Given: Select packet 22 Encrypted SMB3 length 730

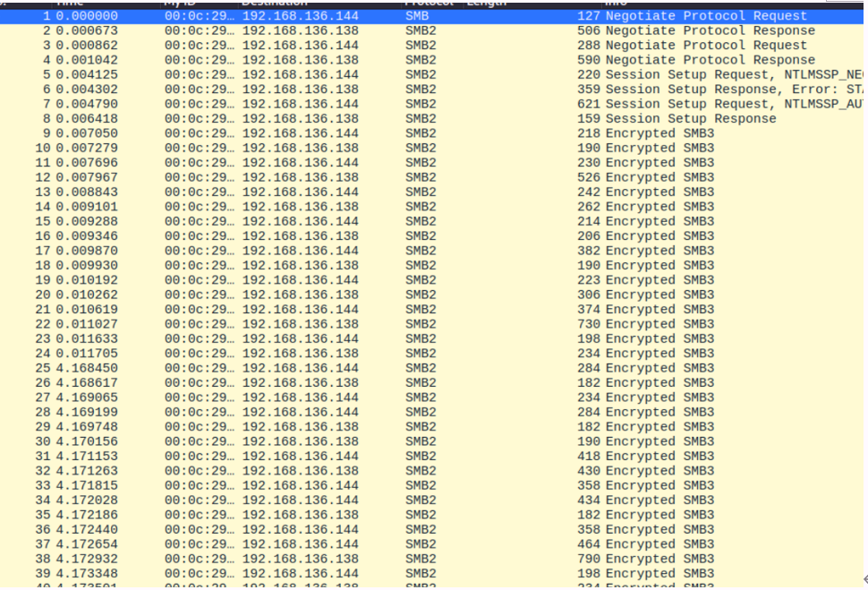Looking at the screenshot, I should [432, 324].
